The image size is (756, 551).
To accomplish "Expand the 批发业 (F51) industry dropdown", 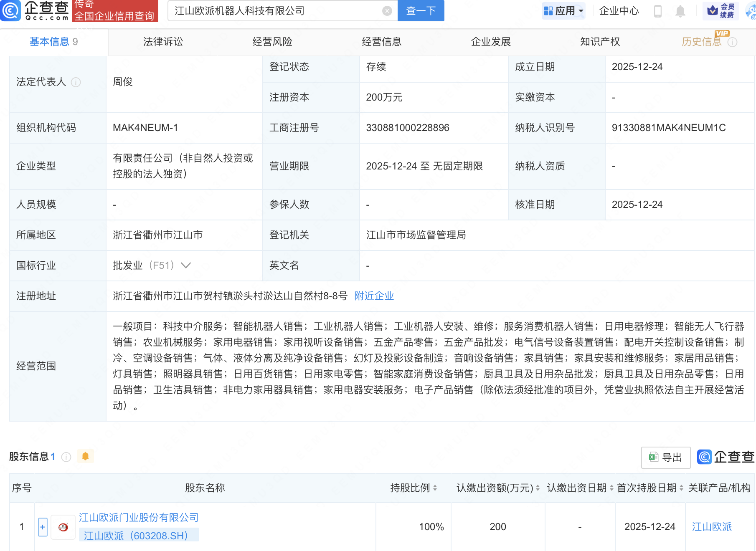I will tap(186, 265).
